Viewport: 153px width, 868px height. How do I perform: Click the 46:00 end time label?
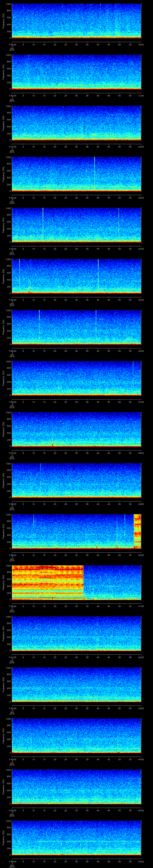pos(141,861)
